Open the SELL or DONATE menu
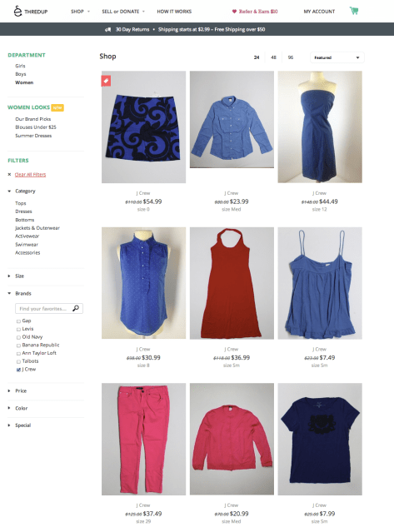Image resolution: width=394 pixels, height=532 pixels. pyautogui.click(x=123, y=12)
